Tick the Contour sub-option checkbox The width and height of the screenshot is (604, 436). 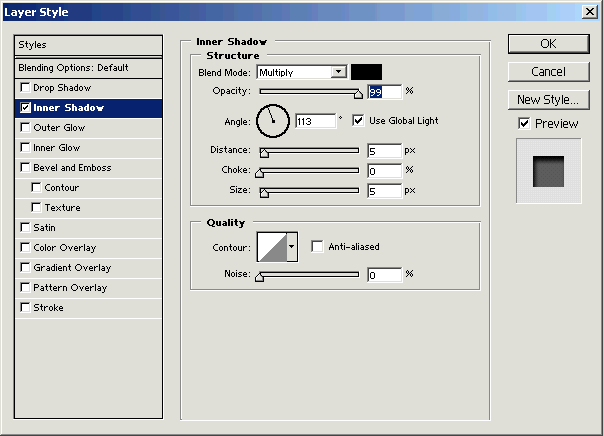click(36, 188)
